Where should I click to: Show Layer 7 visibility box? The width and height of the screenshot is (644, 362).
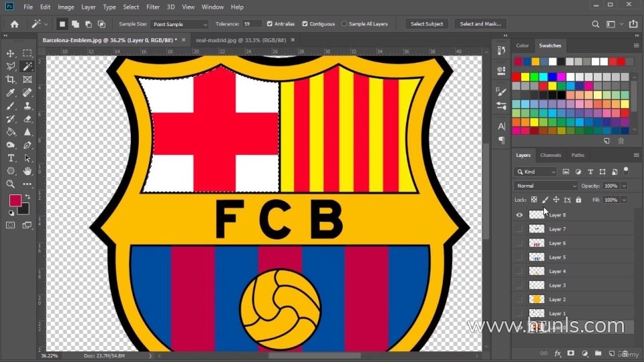point(519,229)
